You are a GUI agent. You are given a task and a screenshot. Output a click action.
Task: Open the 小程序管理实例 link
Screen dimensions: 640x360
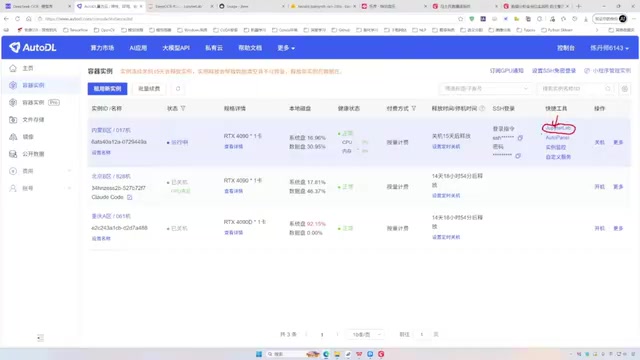pos(607,71)
